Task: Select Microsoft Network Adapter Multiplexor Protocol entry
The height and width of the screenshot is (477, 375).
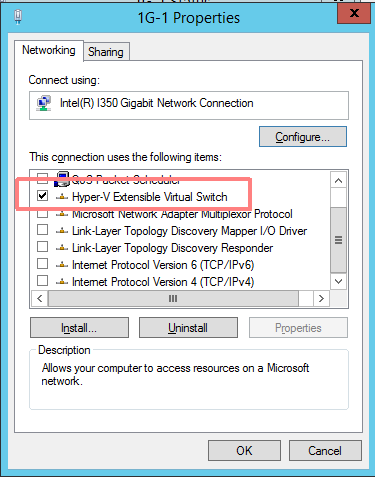Action: click(182, 214)
